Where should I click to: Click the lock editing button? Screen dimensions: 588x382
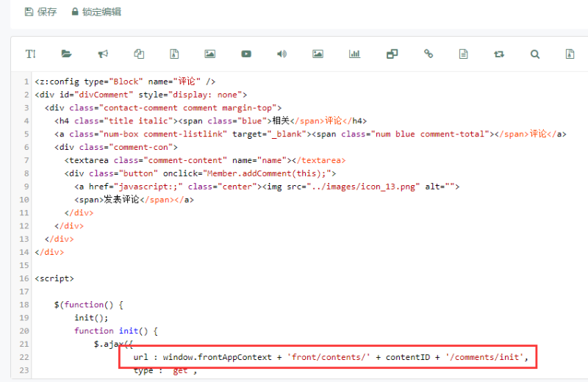(96, 12)
